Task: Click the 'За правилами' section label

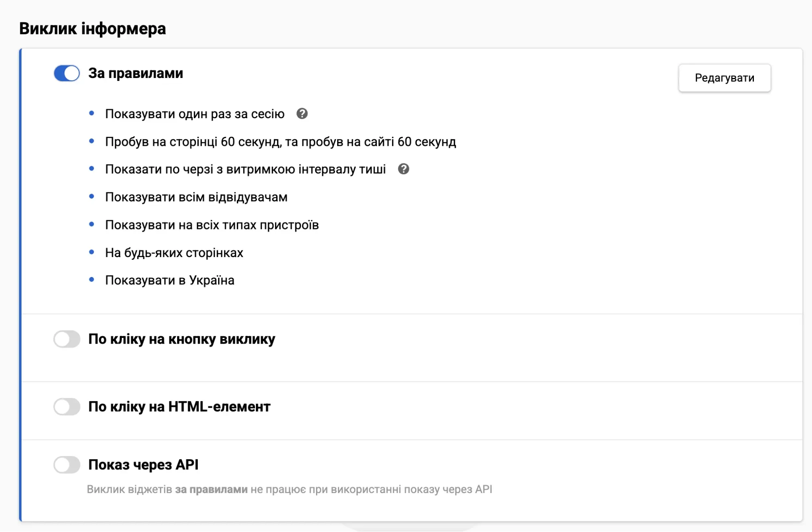Action: [136, 74]
